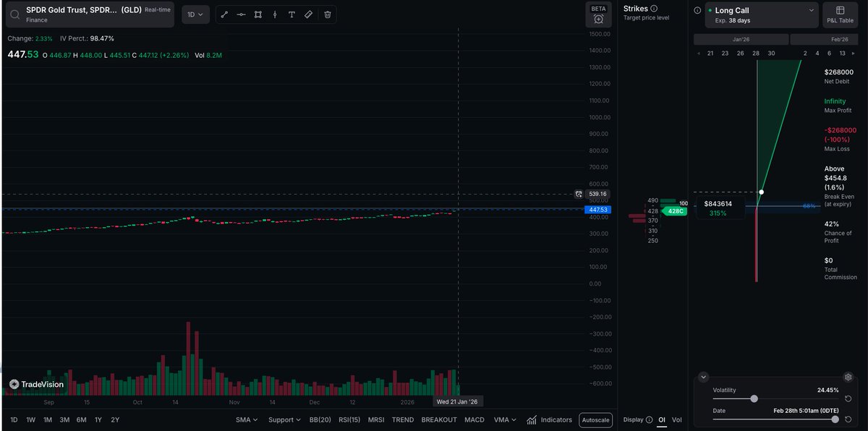
Task: Select expiry date 13
Action: click(x=842, y=54)
